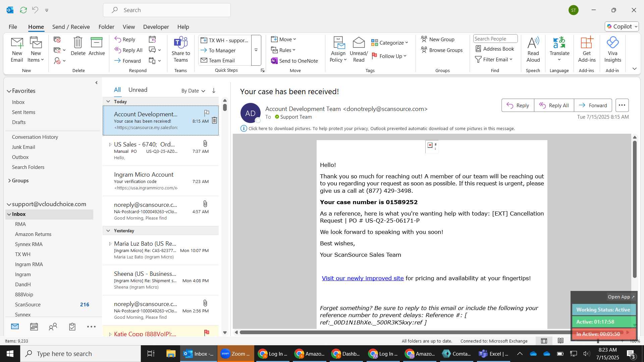
Task: Expand US Sales - 6740 conversation
Action: [x=110, y=144]
